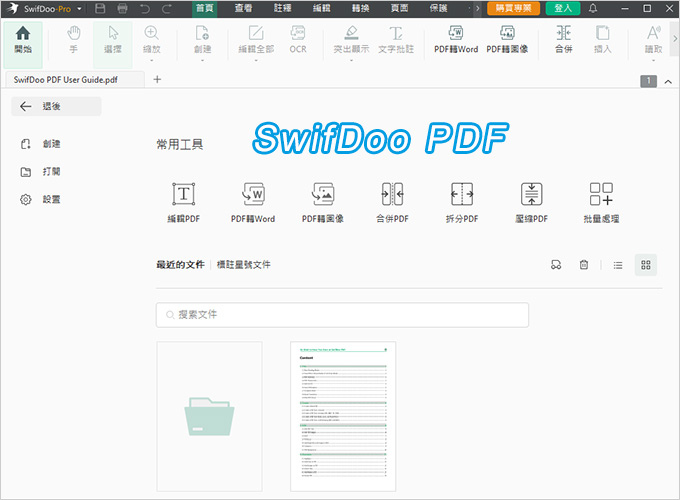Open 拆分PDF in common tools
The image size is (680, 500).
point(462,203)
